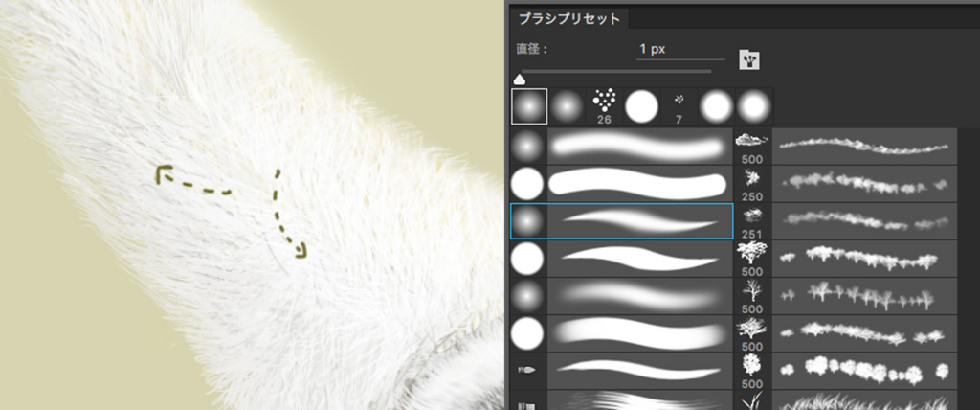The height and width of the screenshot is (410, 980).
Task: Choose the flat pencil-tip stroke preset
Action: [x=640, y=371]
